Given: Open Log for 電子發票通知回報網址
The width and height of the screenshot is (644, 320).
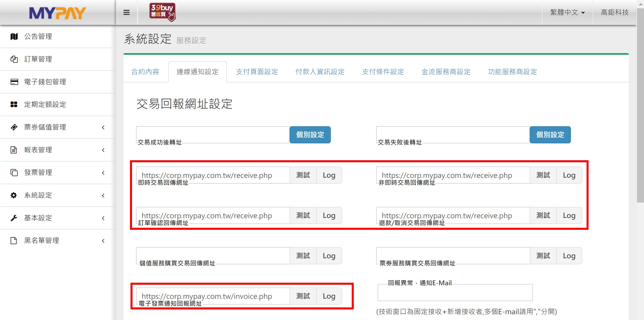Looking at the screenshot, I should pos(329,296).
